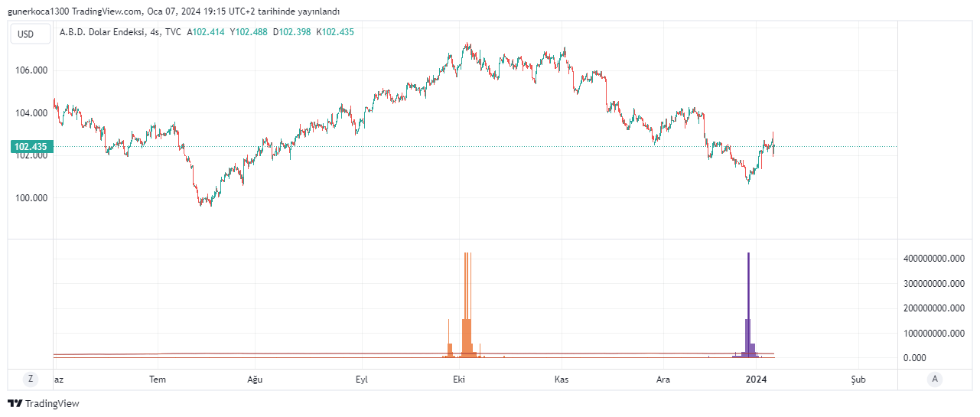This screenshot has width=980, height=417.
Task: Click the Şub month label
Action: (x=858, y=380)
